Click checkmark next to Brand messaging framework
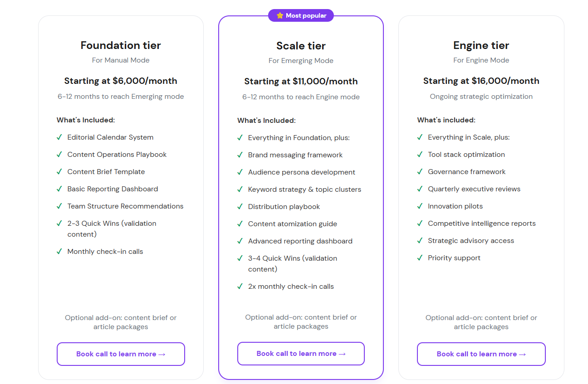Viewport: 588px width, 384px height. (x=240, y=155)
